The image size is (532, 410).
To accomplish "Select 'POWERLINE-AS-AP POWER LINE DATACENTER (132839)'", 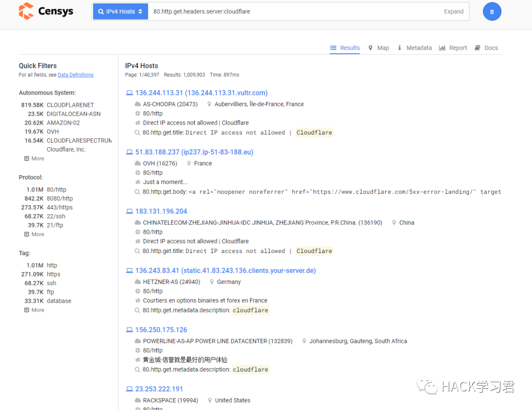I will point(218,341).
